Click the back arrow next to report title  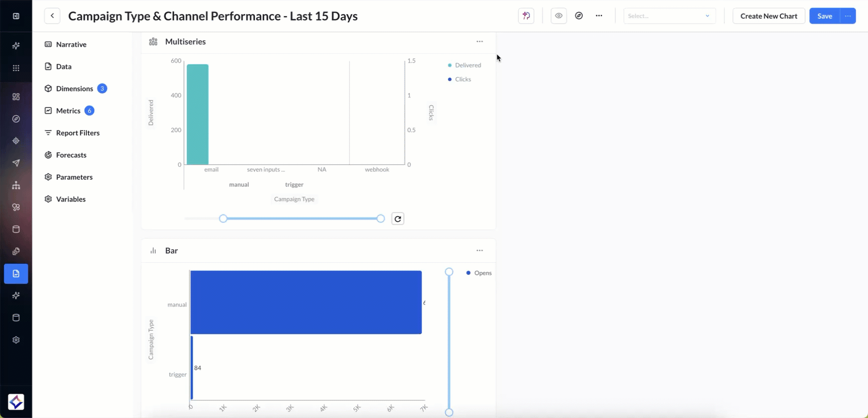[x=52, y=16]
